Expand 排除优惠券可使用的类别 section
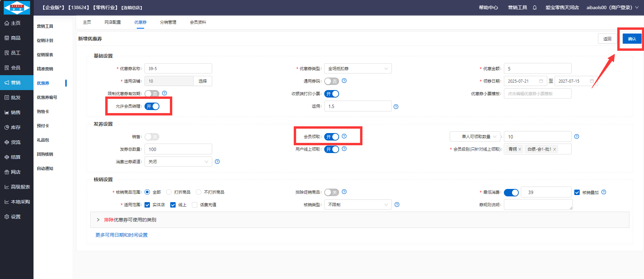 click(130, 220)
